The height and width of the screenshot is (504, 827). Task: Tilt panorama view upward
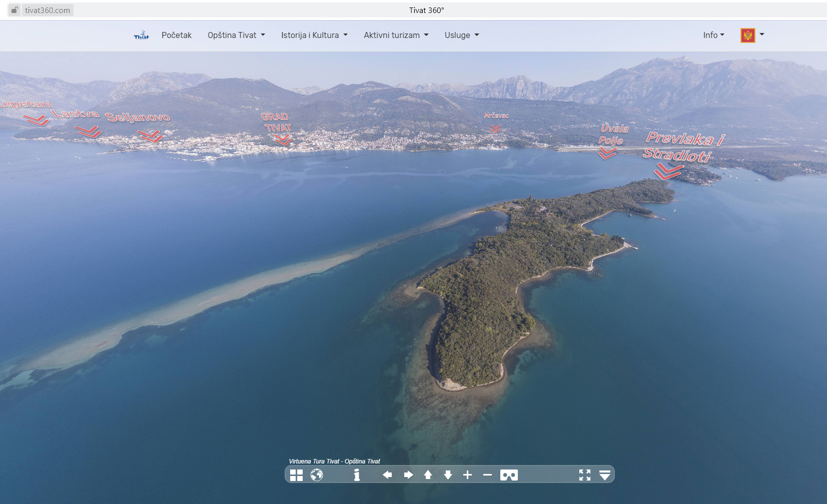pyautogui.click(x=428, y=475)
